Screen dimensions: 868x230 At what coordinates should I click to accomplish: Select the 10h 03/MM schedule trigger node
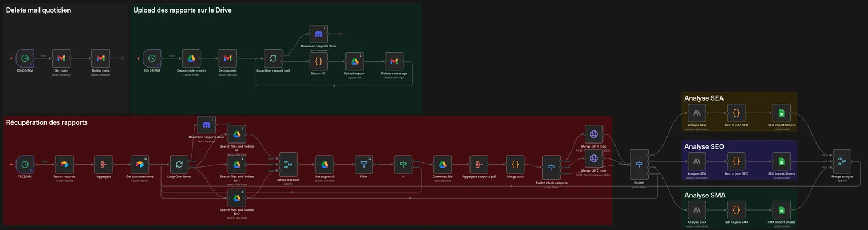click(x=152, y=58)
